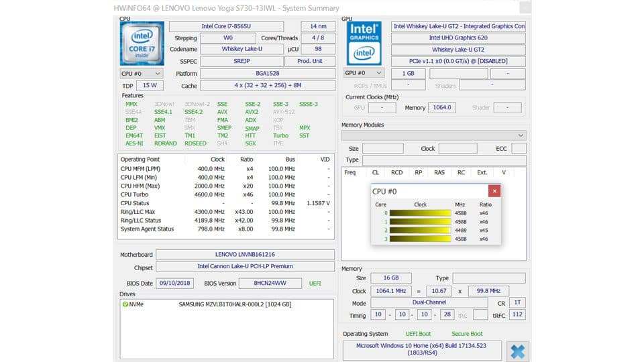Click the Memory Modules Type input field
Screen dimensions: 644x362
[x=444, y=160]
